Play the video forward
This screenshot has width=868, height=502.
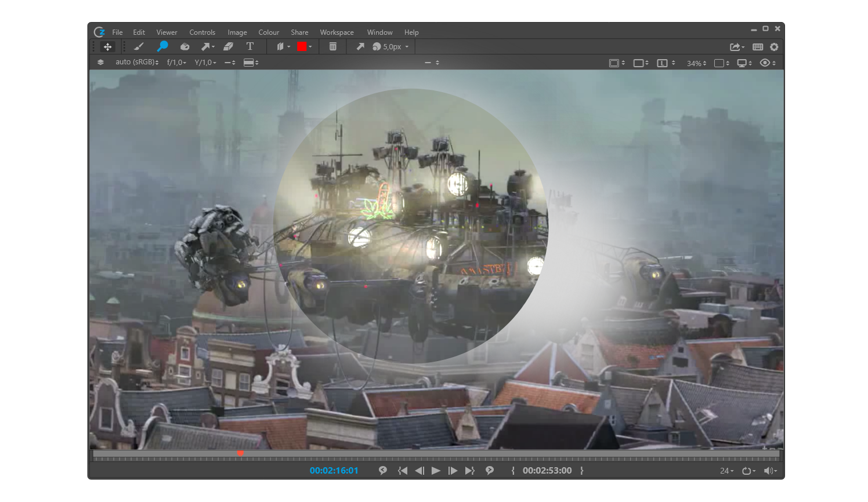click(x=436, y=470)
